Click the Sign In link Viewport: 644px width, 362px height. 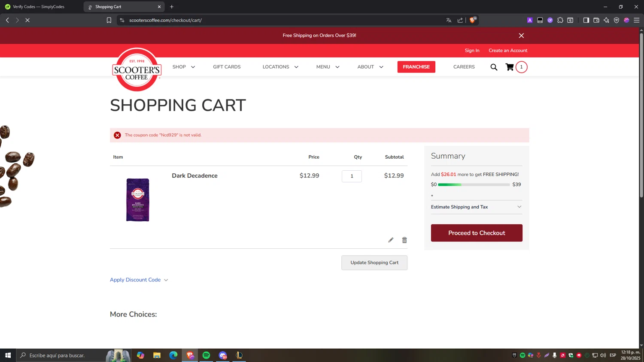click(x=472, y=51)
